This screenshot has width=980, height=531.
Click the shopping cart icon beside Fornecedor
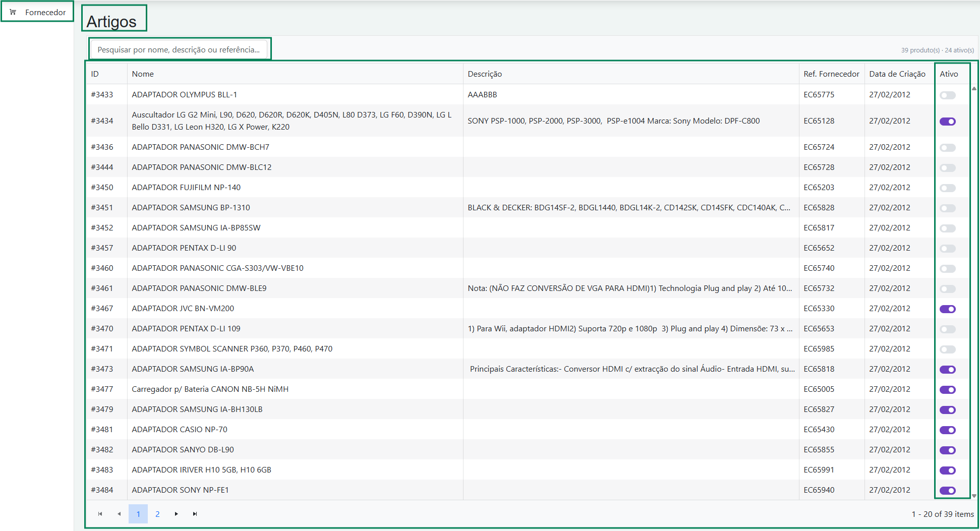click(13, 12)
